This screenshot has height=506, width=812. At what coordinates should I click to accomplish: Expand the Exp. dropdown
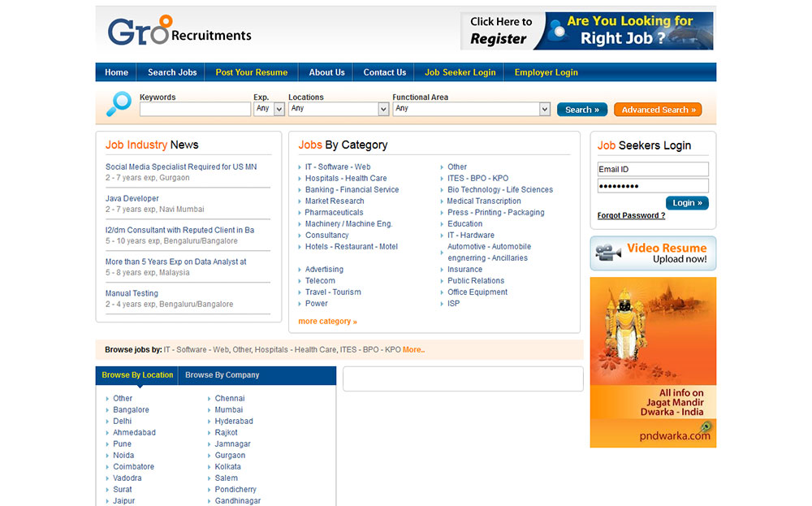269,109
